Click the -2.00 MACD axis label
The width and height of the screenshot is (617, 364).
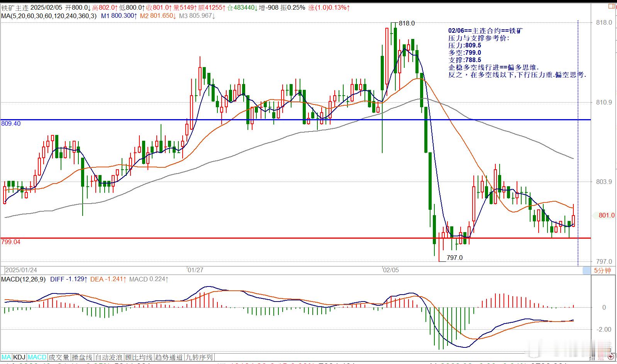point(605,329)
